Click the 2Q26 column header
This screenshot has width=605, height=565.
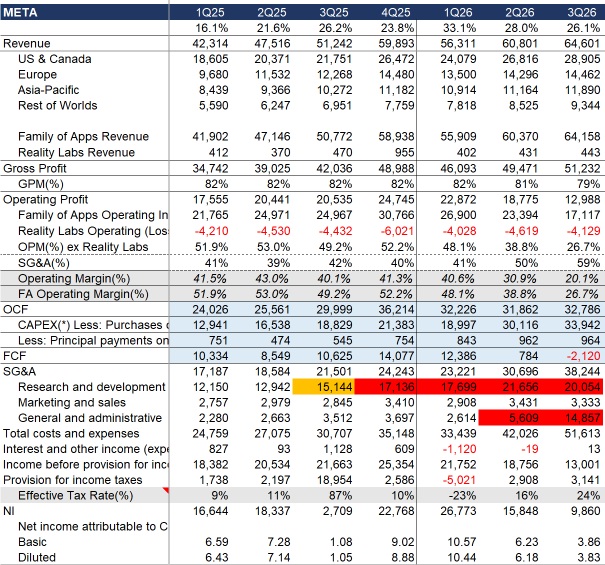point(520,12)
